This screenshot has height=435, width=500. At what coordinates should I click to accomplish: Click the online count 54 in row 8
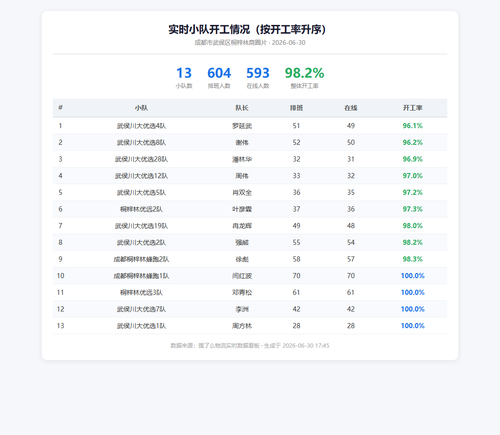[x=351, y=242]
